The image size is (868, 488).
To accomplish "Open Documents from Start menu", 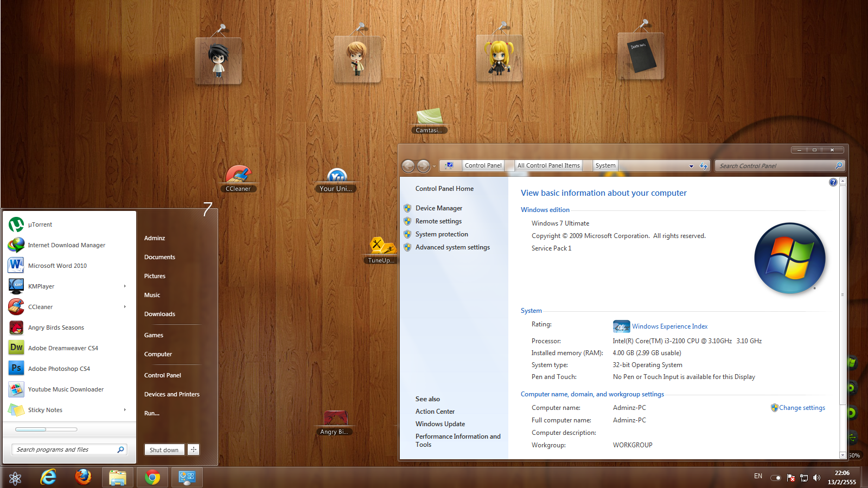I will pyautogui.click(x=159, y=257).
